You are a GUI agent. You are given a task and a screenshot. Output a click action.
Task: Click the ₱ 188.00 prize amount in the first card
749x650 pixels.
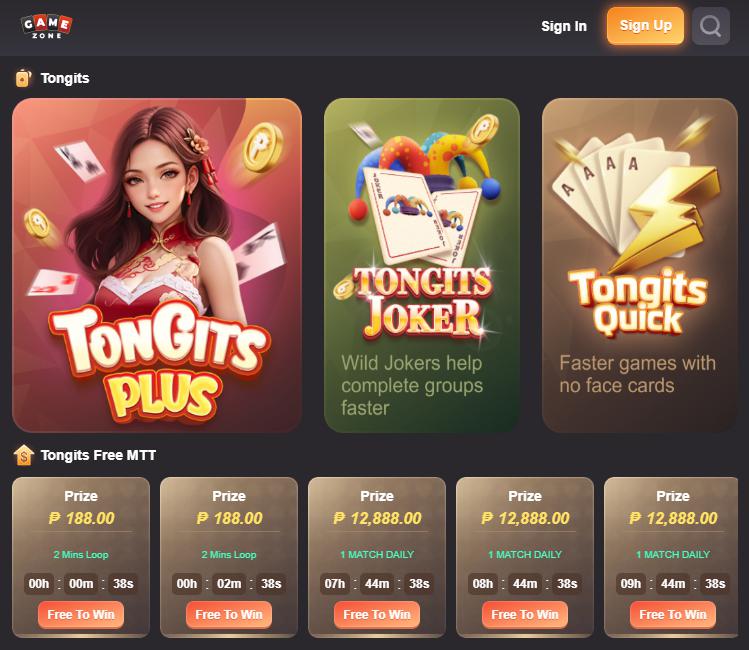[x=81, y=518]
